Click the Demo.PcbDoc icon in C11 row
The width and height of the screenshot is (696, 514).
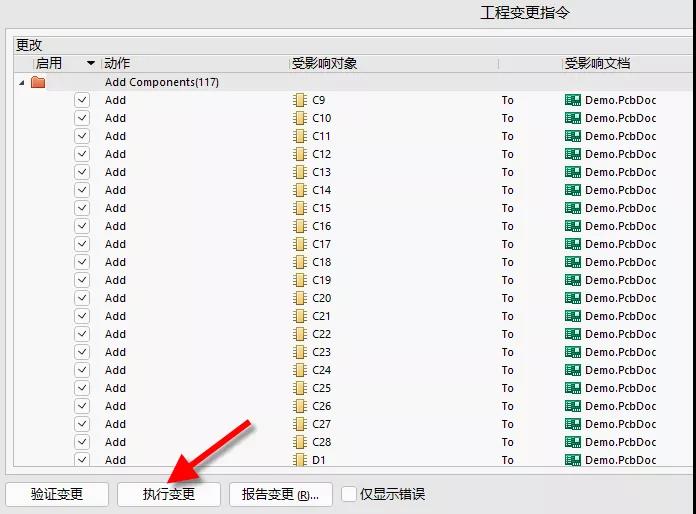point(573,136)
